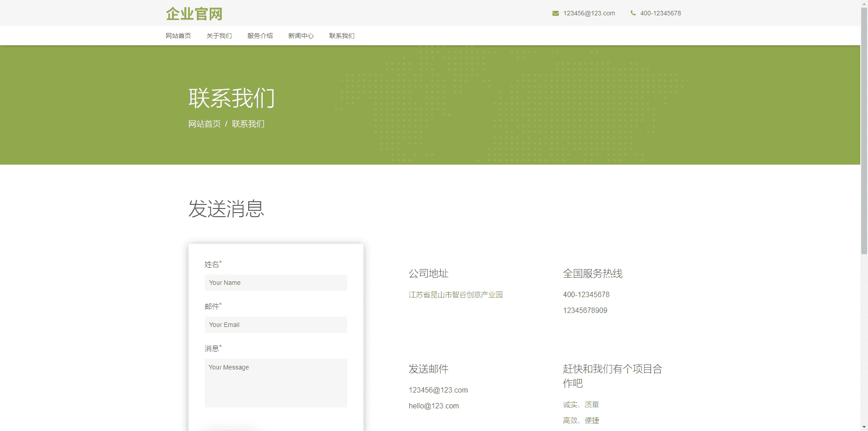Click the 姓名 field label
Screen dimensions: 868x431
point(212,265)
